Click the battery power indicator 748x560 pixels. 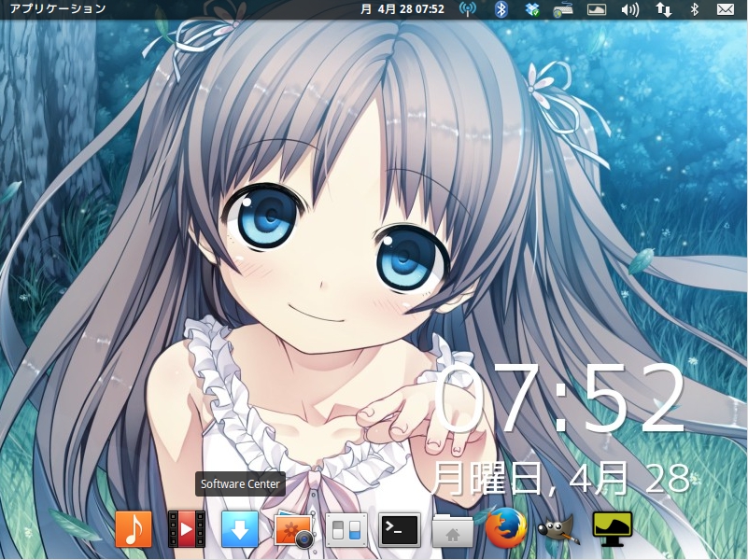[x=597, y=9]
